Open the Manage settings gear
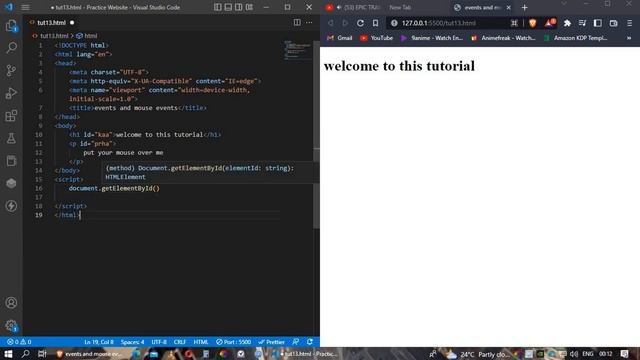 11,325
